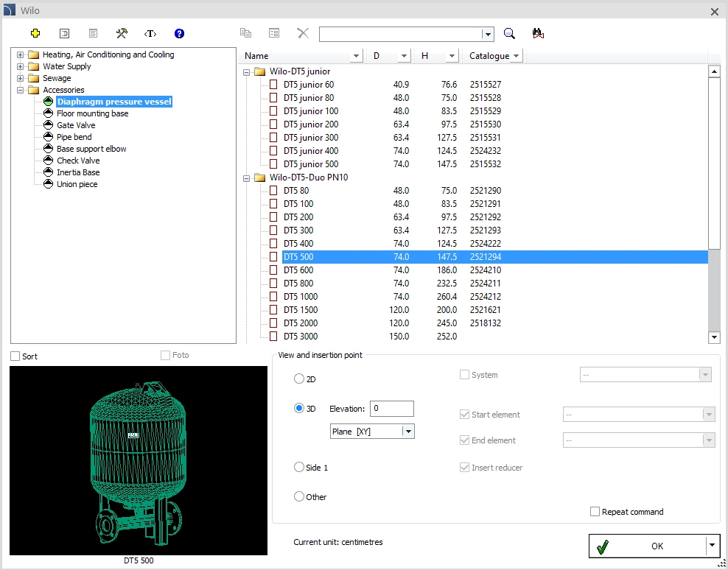Select the Side 1 view radio button
The height and width of the screenshot is (570, 728).
[299, 467]
